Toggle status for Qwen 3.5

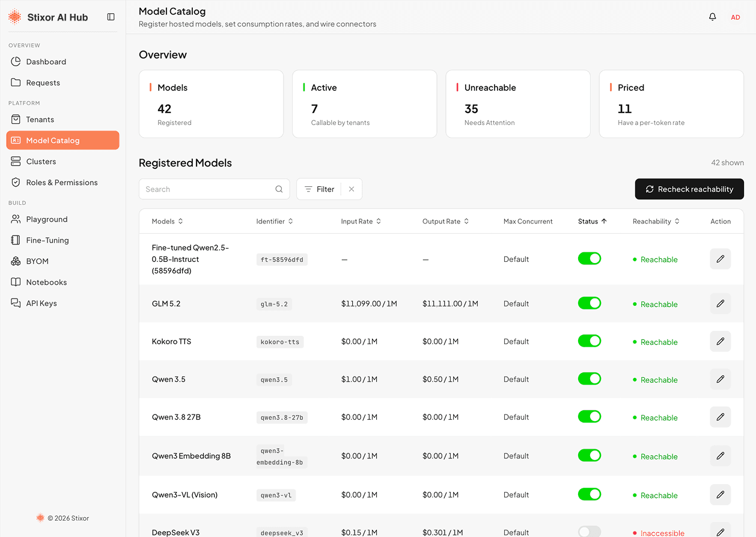click(590, 378)
